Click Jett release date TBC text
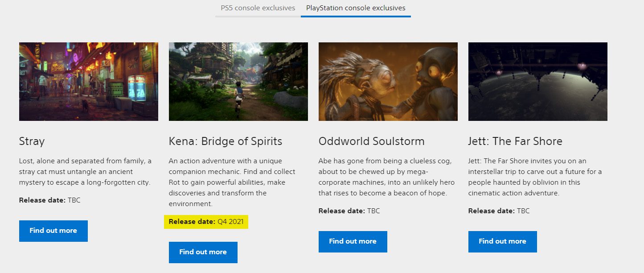The image size is (644, 273). click(499, 211)
